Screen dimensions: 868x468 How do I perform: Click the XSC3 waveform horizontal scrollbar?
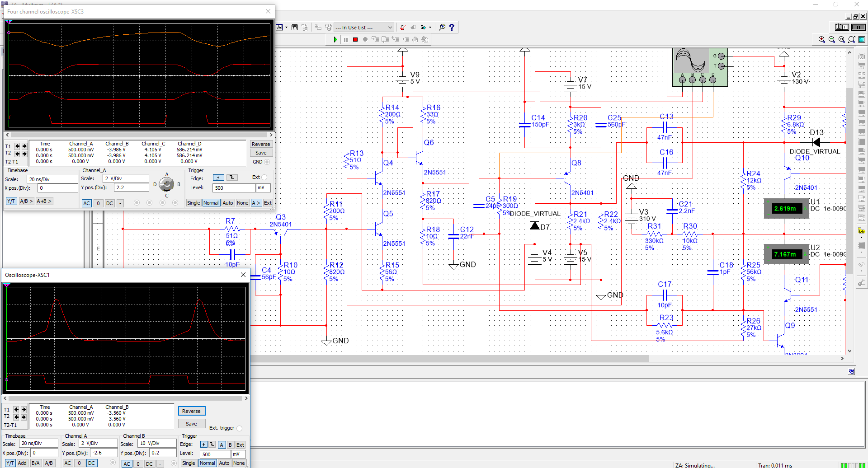[x=139, y=135]
